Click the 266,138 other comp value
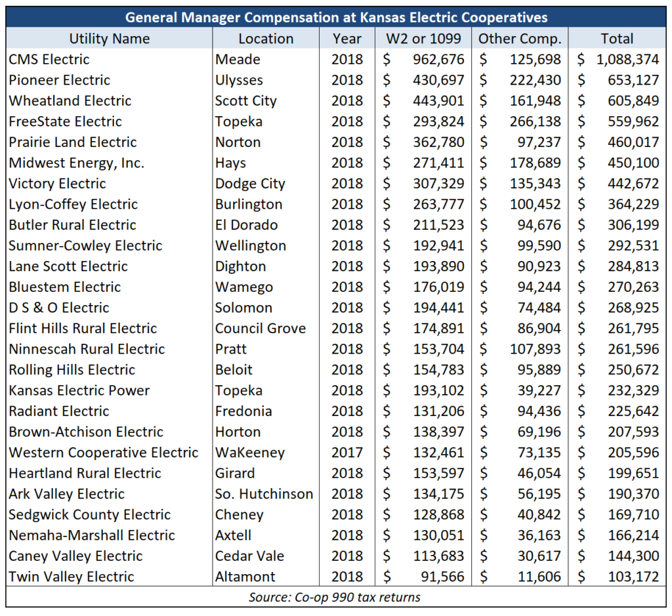Image resolution: width=672 pixels, height=616 pixels. coord(535,121)
